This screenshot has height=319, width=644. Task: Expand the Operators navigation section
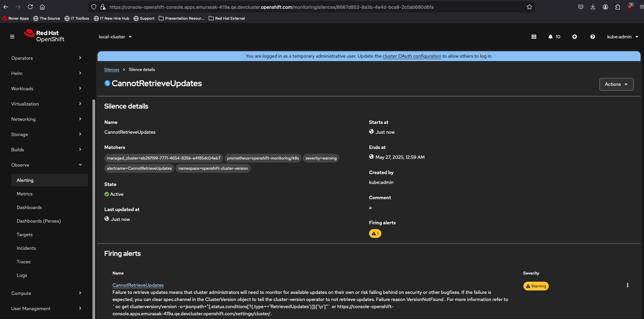(x=46, y=58)
